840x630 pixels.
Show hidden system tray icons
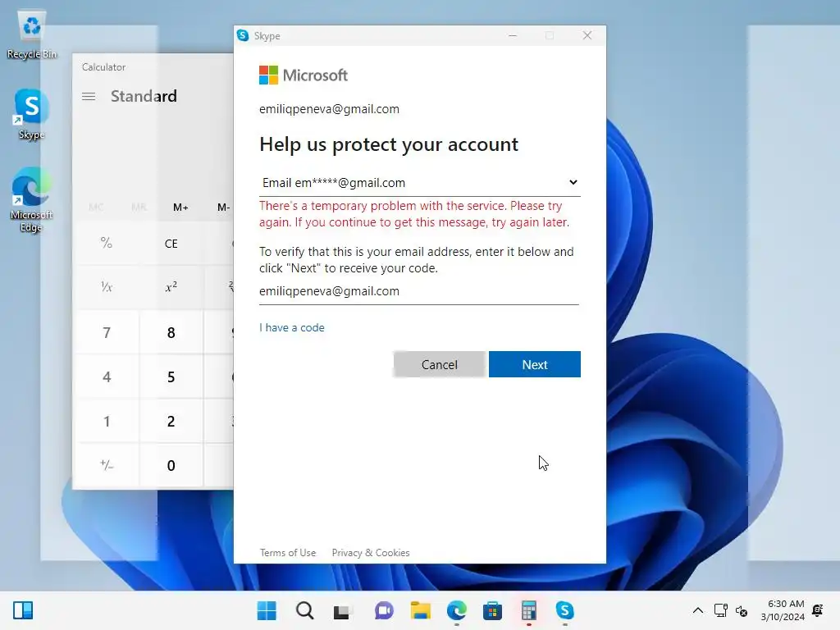point(697,610)
